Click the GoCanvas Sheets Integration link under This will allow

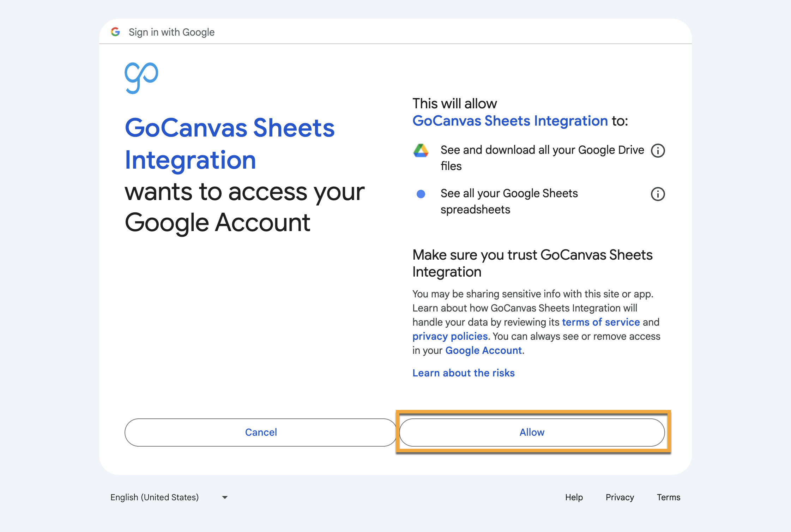[510, 121]
